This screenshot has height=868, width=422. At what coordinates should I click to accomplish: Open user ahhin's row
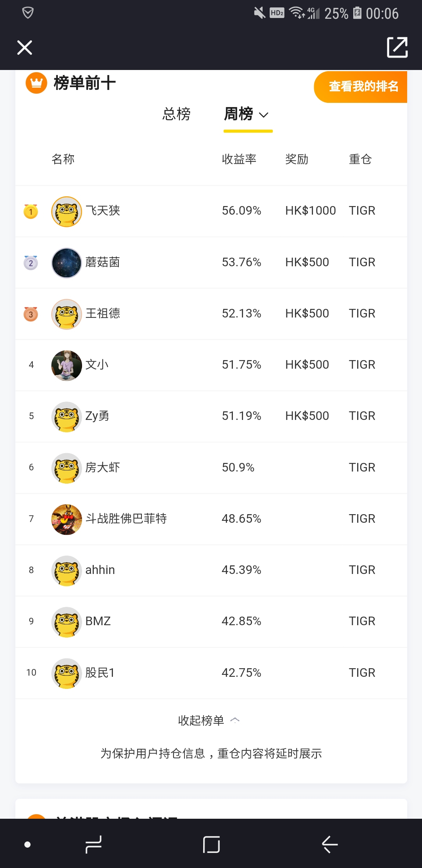coord(211,570)
